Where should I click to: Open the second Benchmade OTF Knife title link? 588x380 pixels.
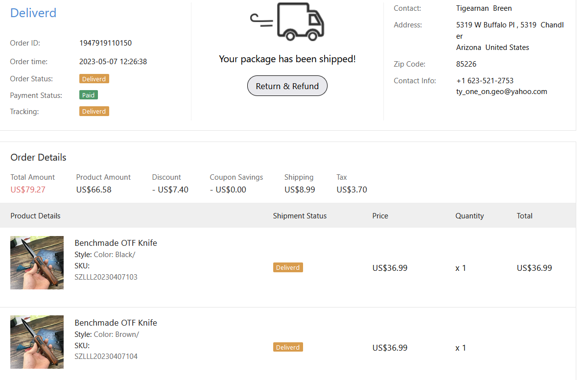[x=116, y=323]
